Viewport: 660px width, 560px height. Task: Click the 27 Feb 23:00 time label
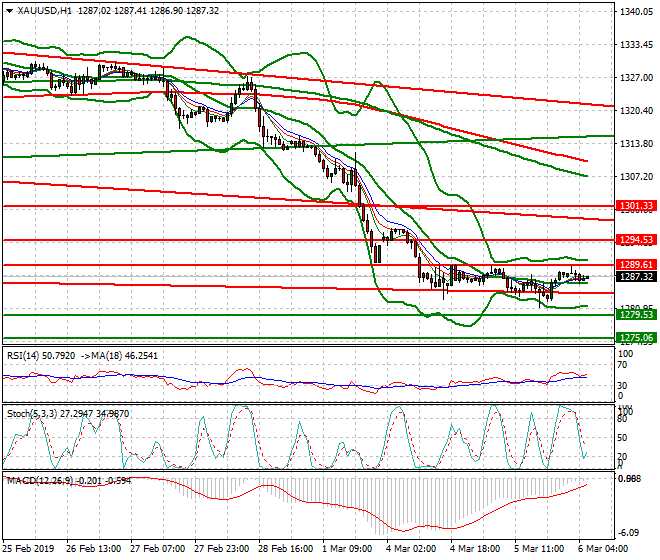[x=221, y=549]
